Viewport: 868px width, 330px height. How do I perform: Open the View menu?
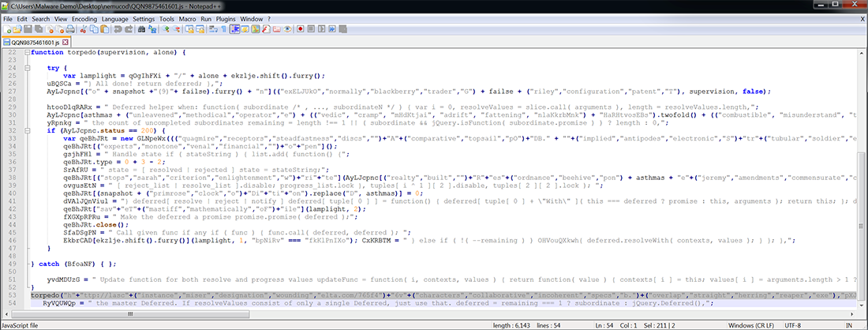click(61, 19)
